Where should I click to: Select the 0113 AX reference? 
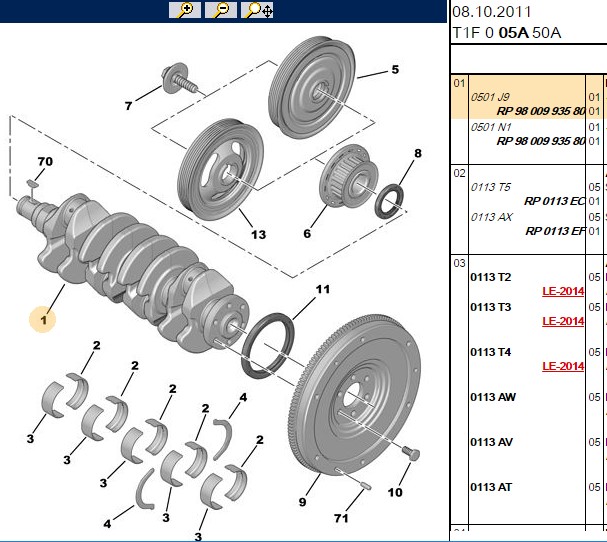[492, 217]
